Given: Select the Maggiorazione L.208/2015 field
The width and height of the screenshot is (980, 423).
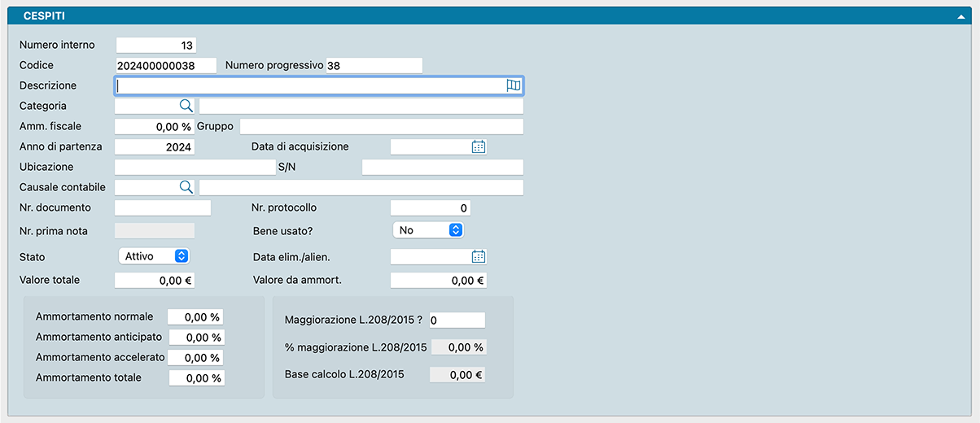Looking at the screenshot, I should (457, 321).
